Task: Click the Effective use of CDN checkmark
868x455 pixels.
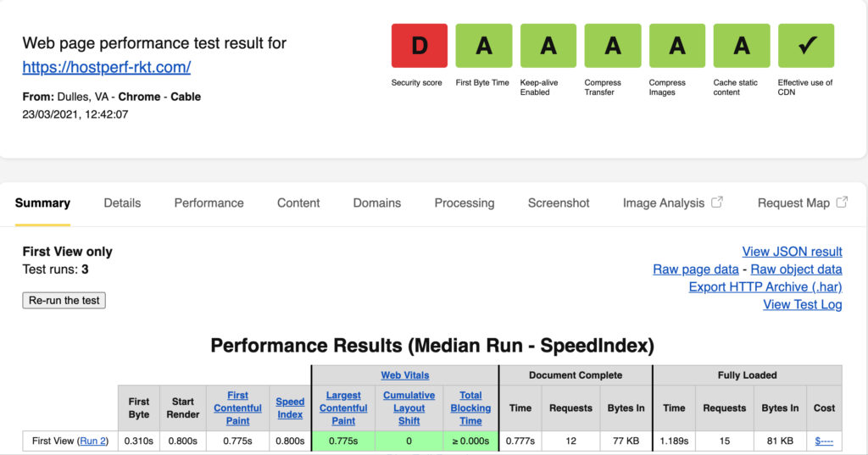Action: (x=806, y=46)
